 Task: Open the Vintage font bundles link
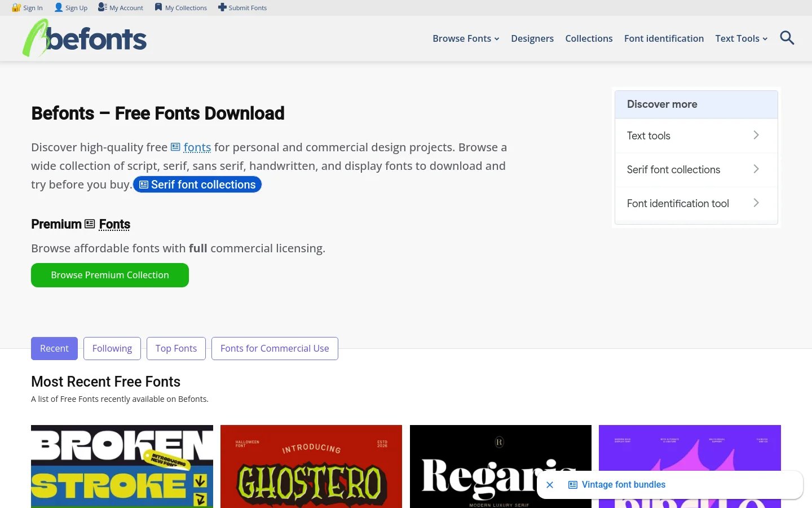[624, 485]
